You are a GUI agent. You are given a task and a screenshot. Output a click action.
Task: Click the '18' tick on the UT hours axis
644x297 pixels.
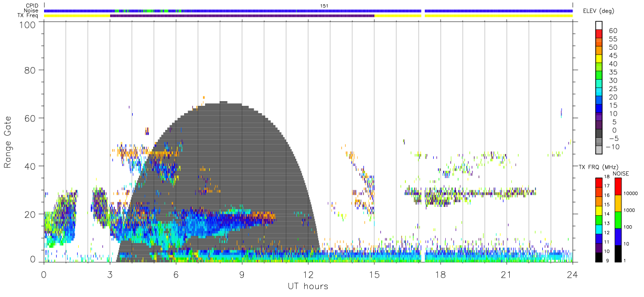(440, 274)
